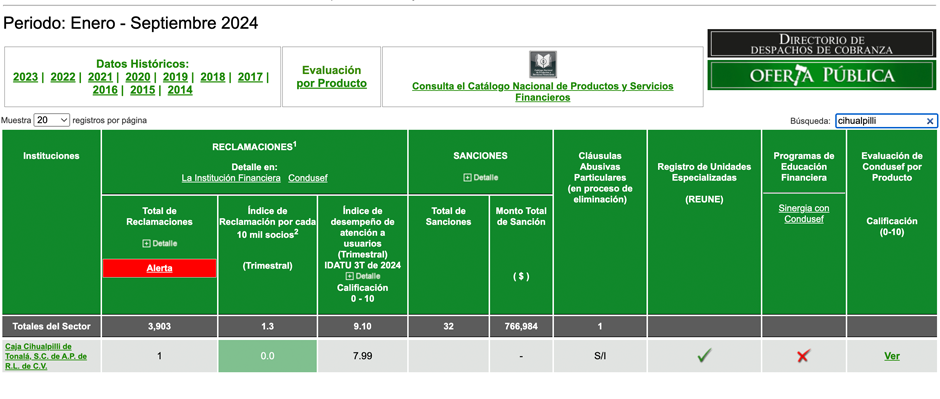Expand Detalle under IDATU 3T de 2024
This screenshot has height=399, width=940.
tap(363, 276)
